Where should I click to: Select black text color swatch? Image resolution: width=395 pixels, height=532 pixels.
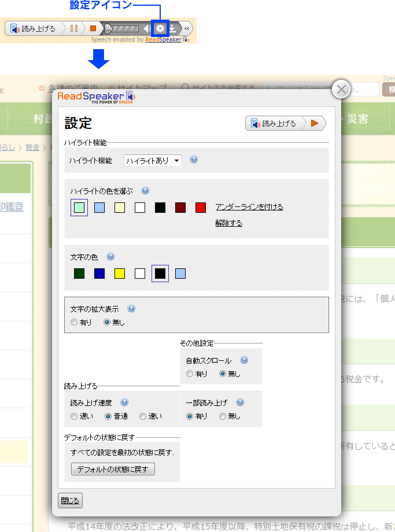(160, 274)
